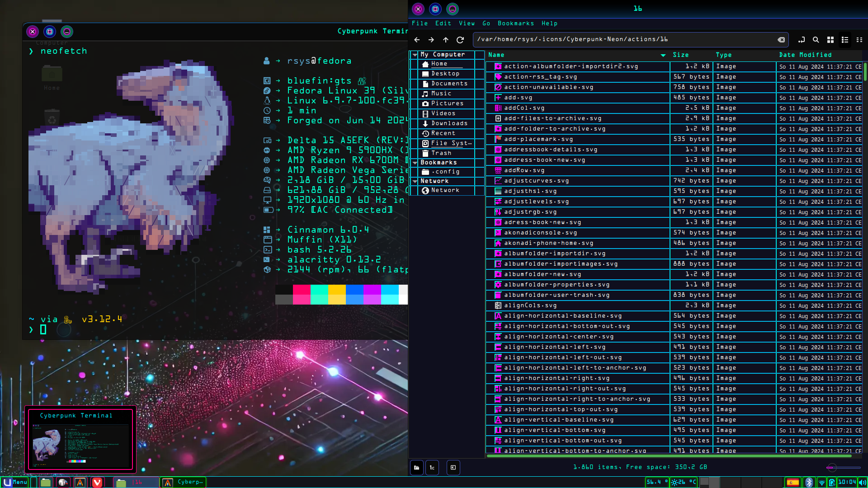Go up to the parent folder
The height and width of the screenshot is (488, 868).
coord(446,40)
